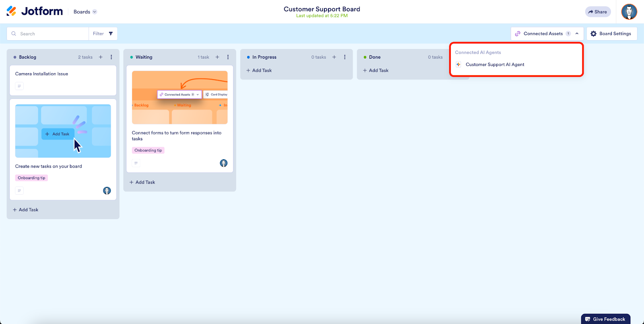Click Add Task at bottom of Waiting

[142, 183]
